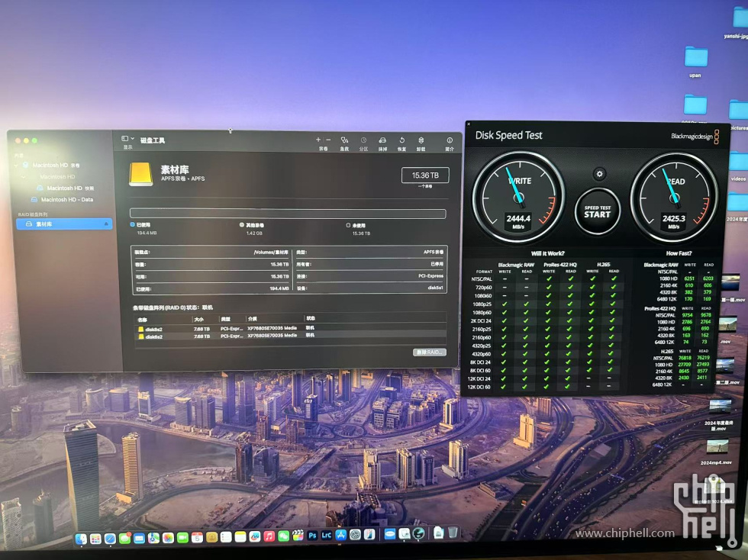Select the upan folder on desktop
Screen dimensions: 748x560
point(695,62)
